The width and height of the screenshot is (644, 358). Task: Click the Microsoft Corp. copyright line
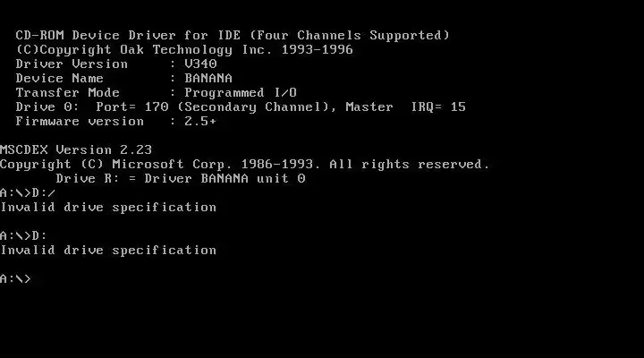click(245, 165)
